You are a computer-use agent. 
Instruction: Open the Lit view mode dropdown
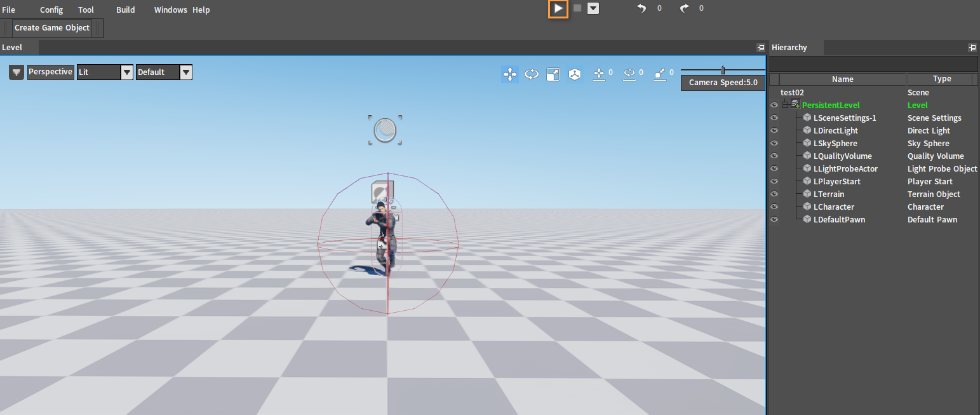[x=126, y=72]
